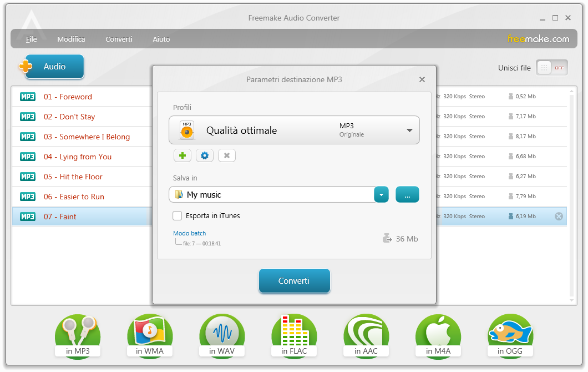Click the Converti button in dialog
This screenshot has height=372, width=588.
(295, 281)
